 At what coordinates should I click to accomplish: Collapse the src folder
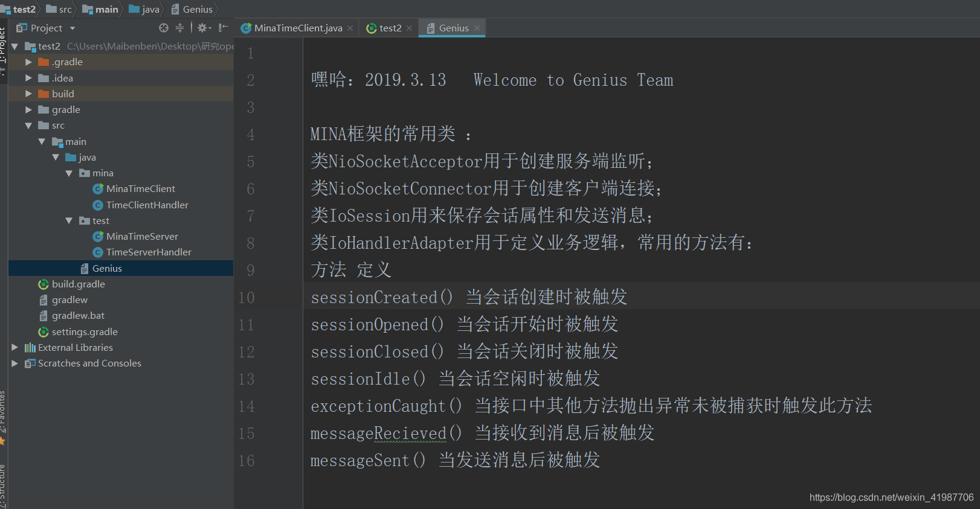coord(28,126)
